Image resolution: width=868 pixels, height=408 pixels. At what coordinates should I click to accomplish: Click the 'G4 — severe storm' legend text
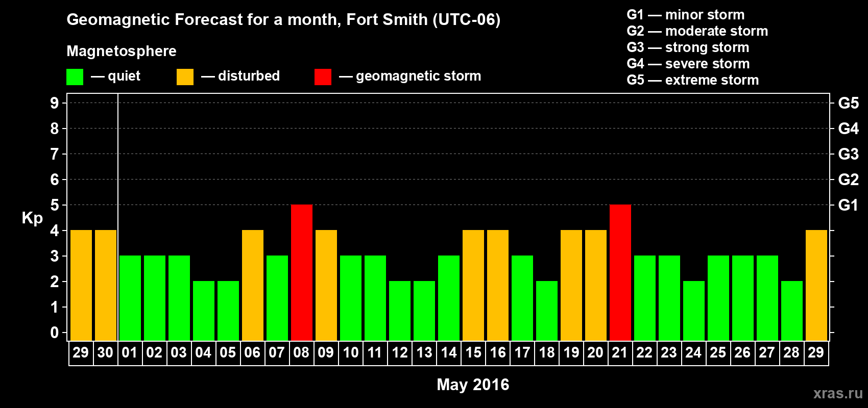[x=688, y=64]
